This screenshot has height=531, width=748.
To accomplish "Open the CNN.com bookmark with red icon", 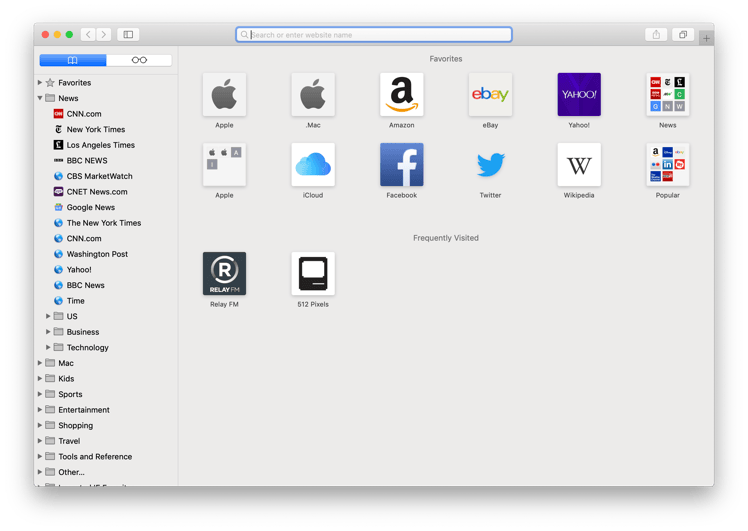I will tap(78, 114).
